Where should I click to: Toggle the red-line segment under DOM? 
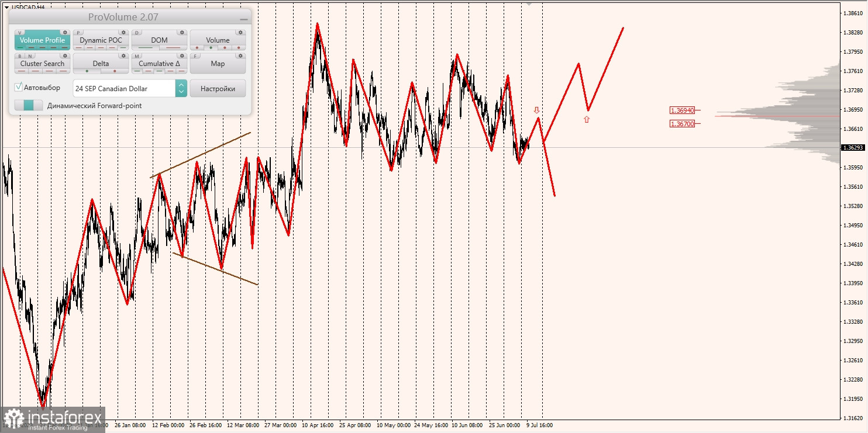(x=173, y=47)
